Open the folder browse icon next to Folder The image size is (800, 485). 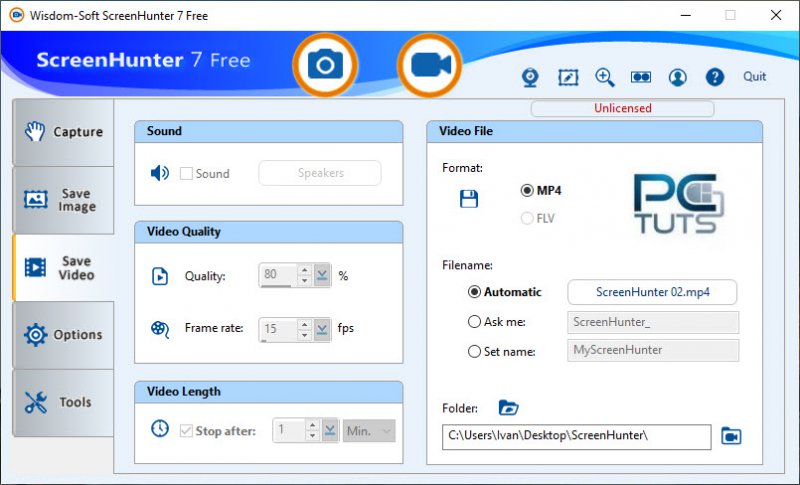click(x=508, y=407)
